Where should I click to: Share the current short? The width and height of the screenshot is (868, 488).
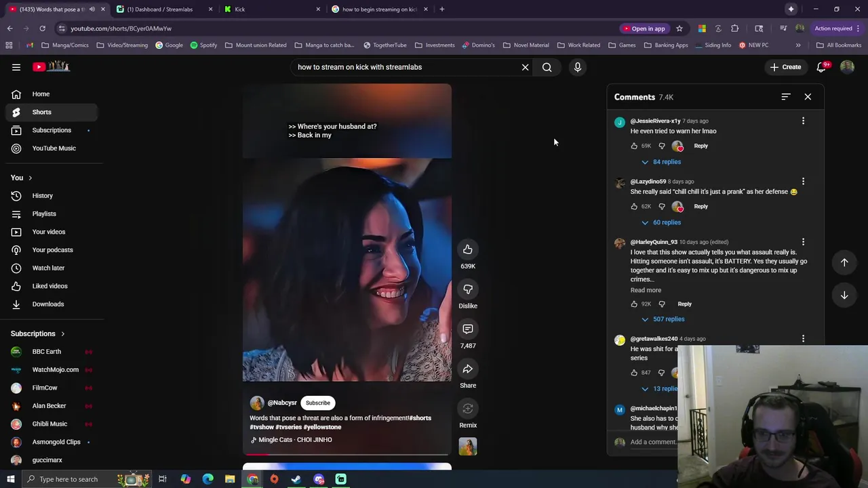(468, 369)
